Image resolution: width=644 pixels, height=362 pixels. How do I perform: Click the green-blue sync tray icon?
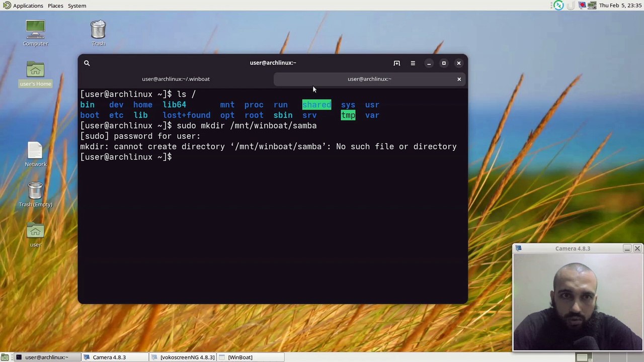pos(558,6)
